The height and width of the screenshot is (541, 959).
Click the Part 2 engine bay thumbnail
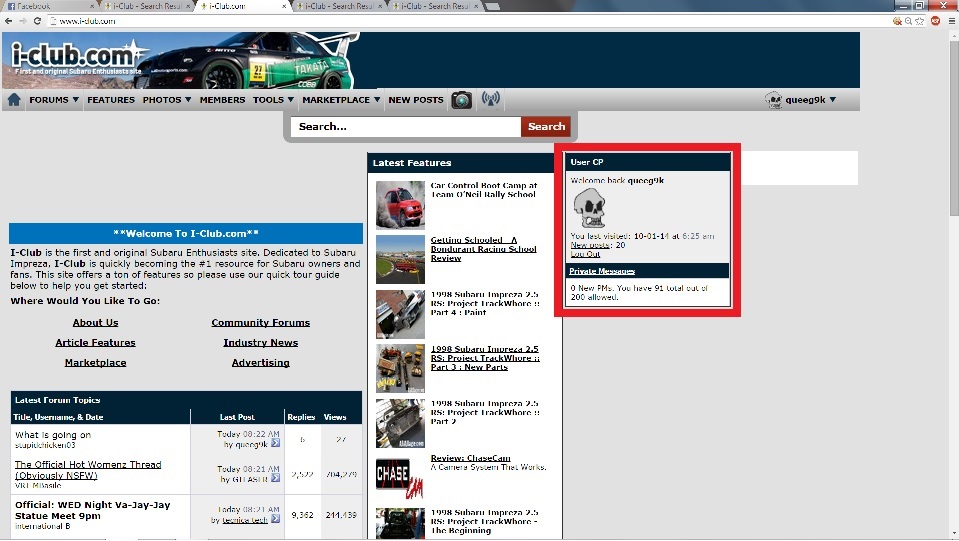point(400,423)
